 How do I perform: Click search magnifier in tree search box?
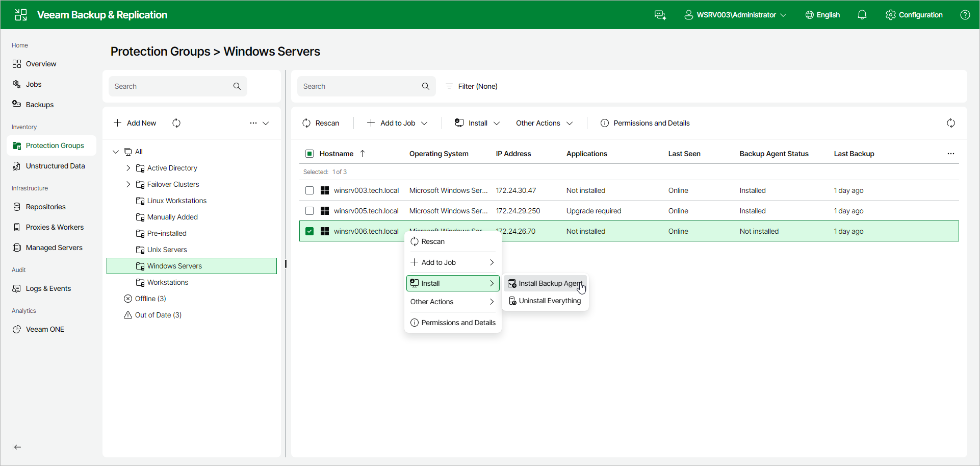point(237,86)
